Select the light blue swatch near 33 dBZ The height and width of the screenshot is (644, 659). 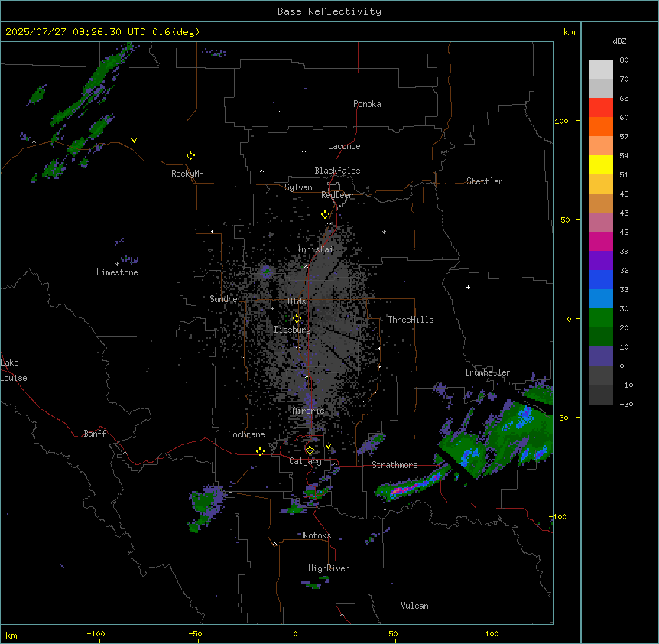[x=601, y=299]
